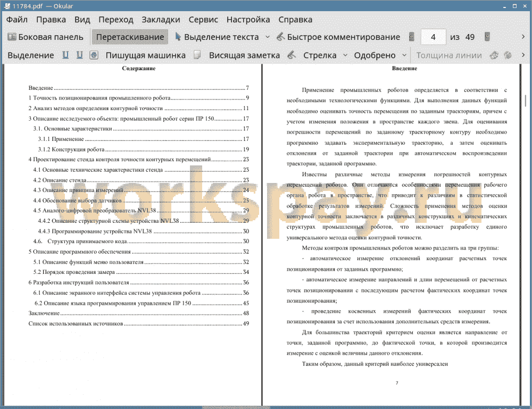Image resolution: width=532 pixels, height=409 pixels.
Task: Open dropdown arrow next to Стрелка
Action: 345,55
